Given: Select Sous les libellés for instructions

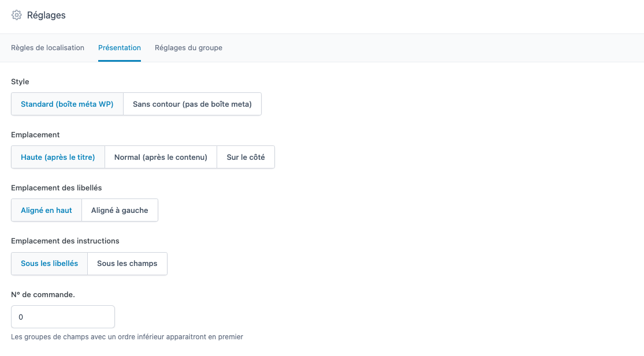Looking at the screenshot, I should 49,264.
